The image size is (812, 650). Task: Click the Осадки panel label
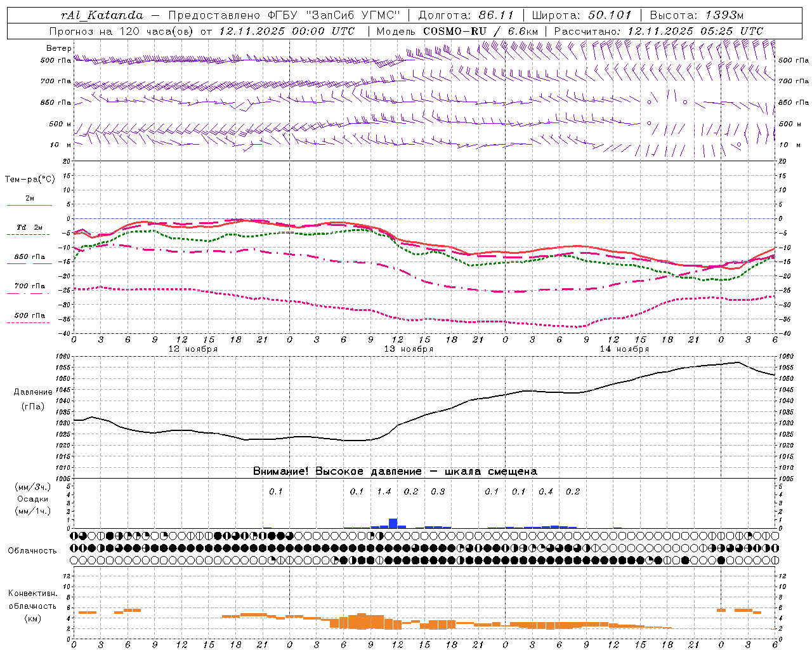pos(33,499)
